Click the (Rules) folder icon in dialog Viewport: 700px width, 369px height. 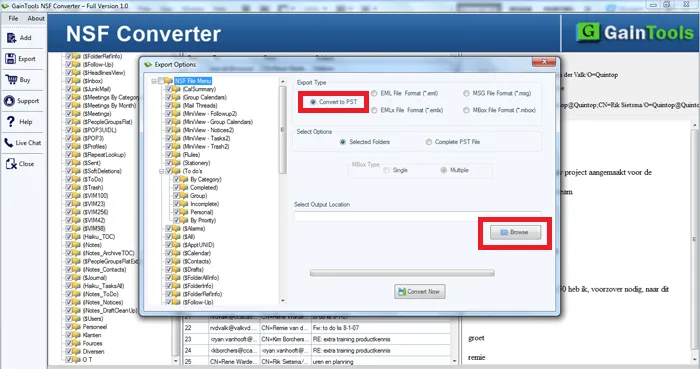click(177, 154)
